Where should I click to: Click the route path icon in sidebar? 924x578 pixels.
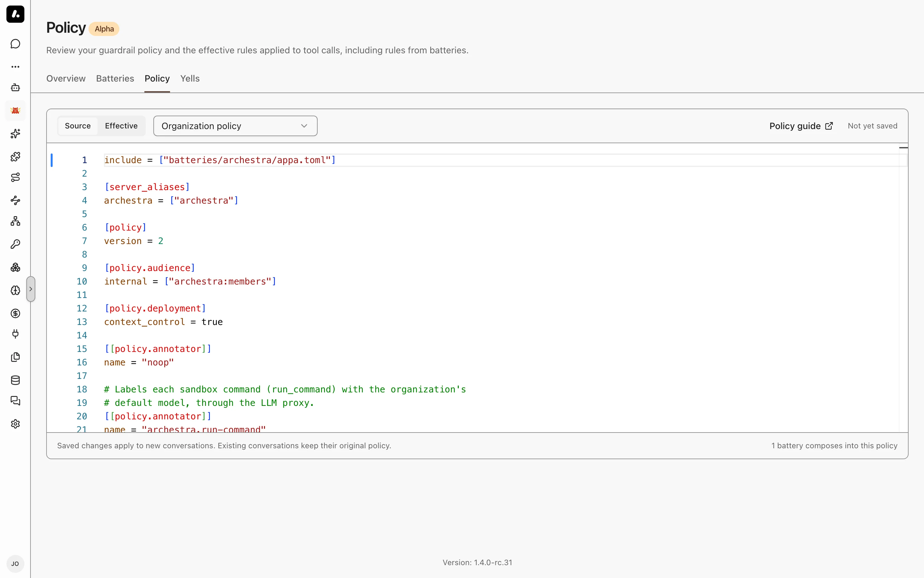[15, 177]
